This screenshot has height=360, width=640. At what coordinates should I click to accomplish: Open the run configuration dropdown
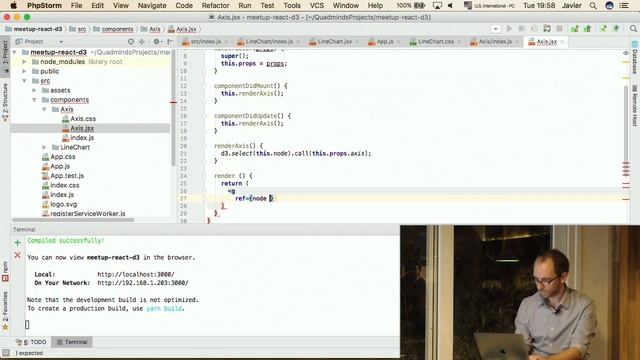(496, 29)
